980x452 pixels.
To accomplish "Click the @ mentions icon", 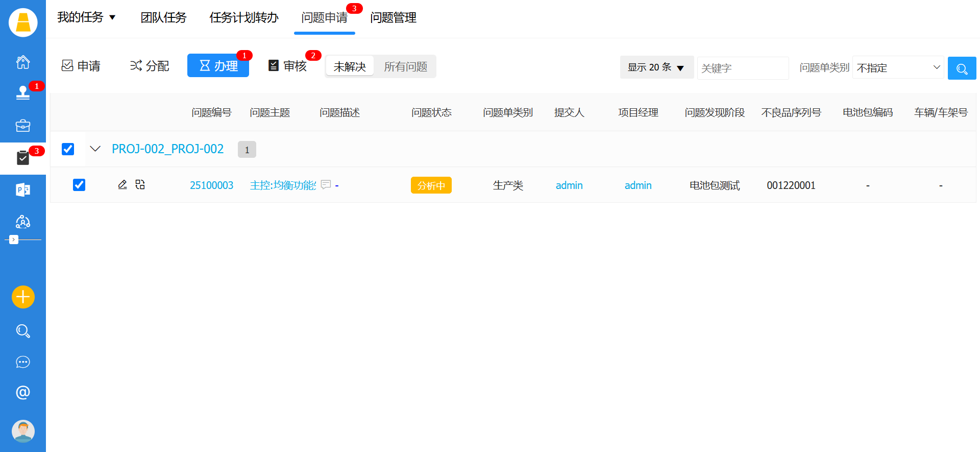I will (x=23, y=392).
